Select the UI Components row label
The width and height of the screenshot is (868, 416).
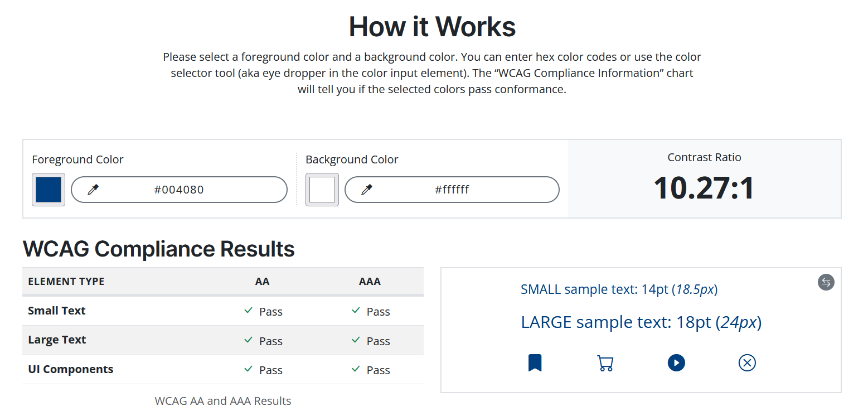[x=70, y=369]
